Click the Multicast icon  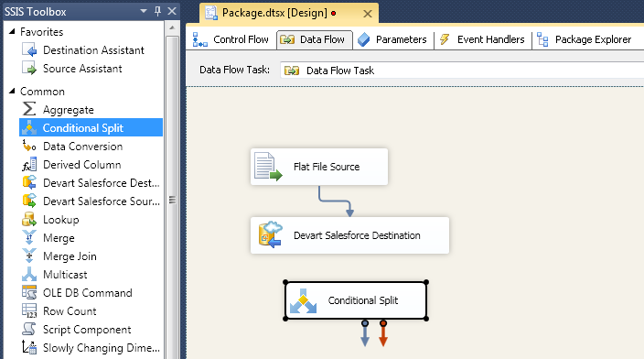[x=29, y=275]
